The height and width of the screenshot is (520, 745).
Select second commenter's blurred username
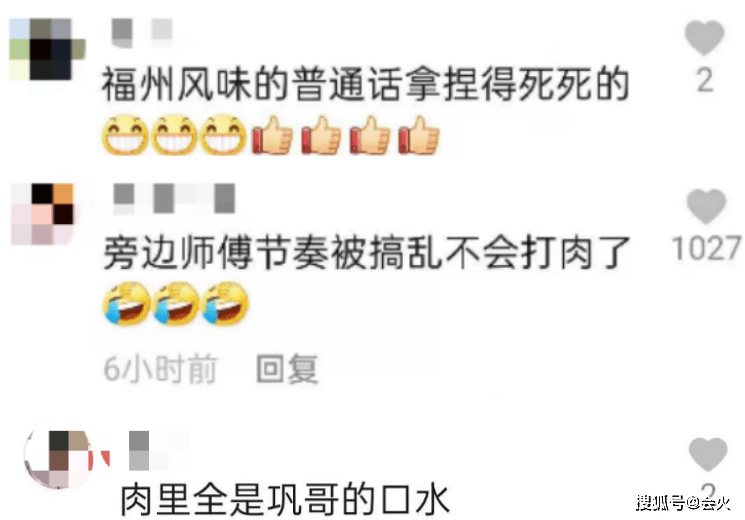coord(174,198)
